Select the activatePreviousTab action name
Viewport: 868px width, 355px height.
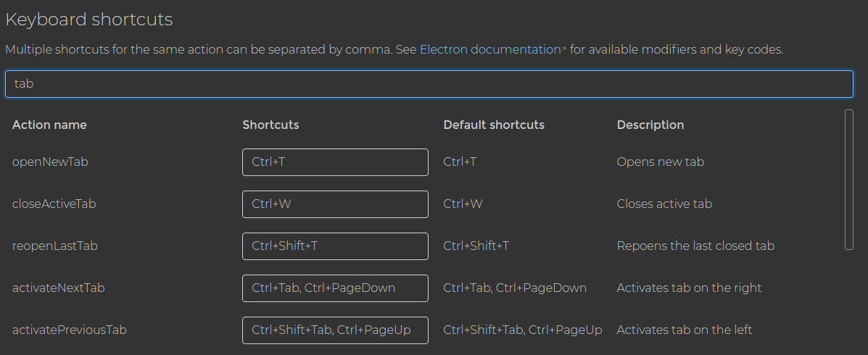point(69,330)
